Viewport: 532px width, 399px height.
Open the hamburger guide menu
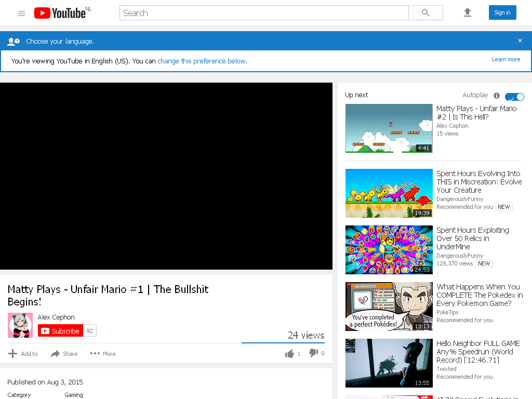tap(21, 13)
